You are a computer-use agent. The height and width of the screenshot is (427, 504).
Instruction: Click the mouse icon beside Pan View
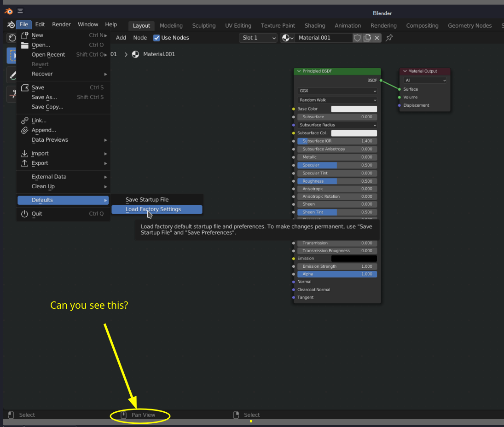tap(123, 415)
